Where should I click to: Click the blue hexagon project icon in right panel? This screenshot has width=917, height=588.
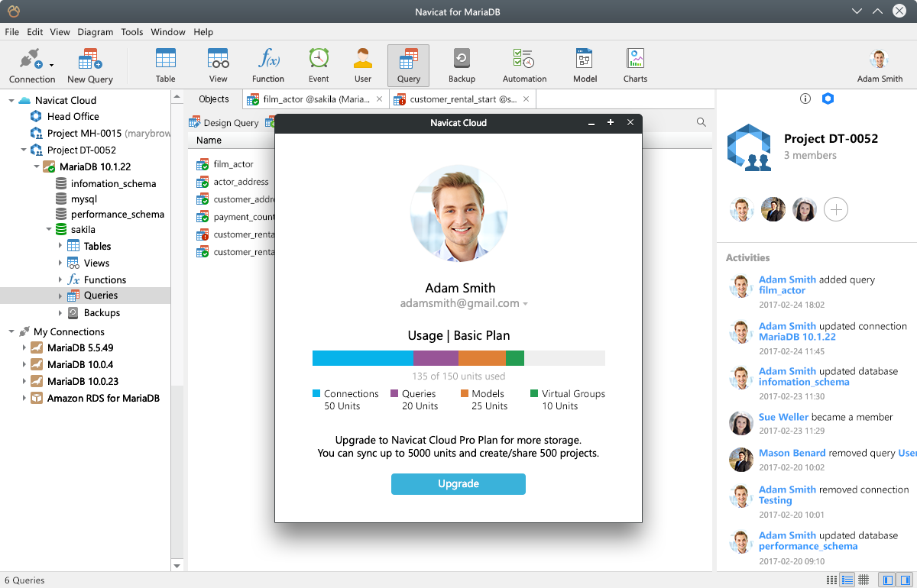coord(828,99)
